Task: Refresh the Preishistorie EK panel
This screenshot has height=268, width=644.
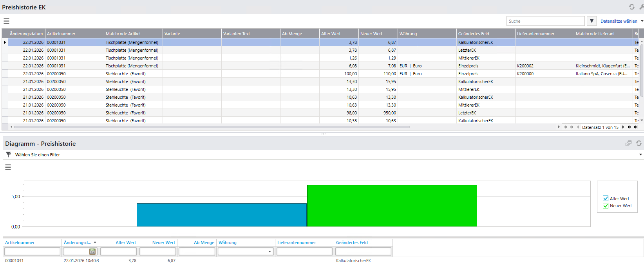Action: [x=631, y=7]
